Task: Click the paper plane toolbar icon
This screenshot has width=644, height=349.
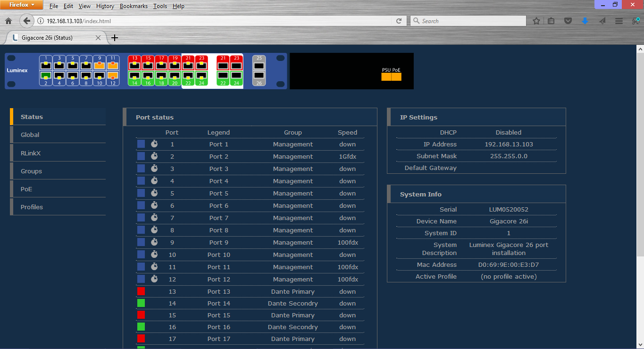Action: tap(602, 21)
